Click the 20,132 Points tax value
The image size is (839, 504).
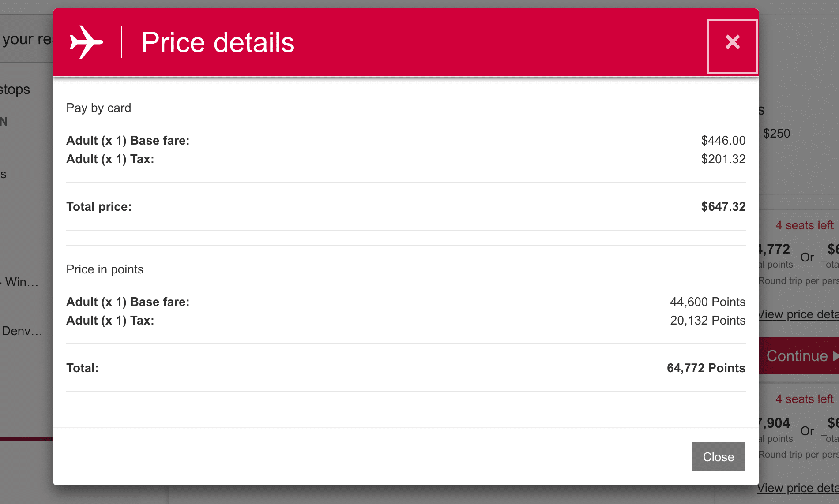(707, 321)
